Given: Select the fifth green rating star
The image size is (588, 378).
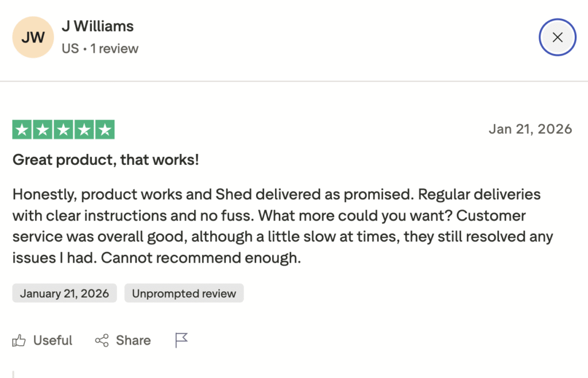Looking at the screenshot, I should (105, 130).
